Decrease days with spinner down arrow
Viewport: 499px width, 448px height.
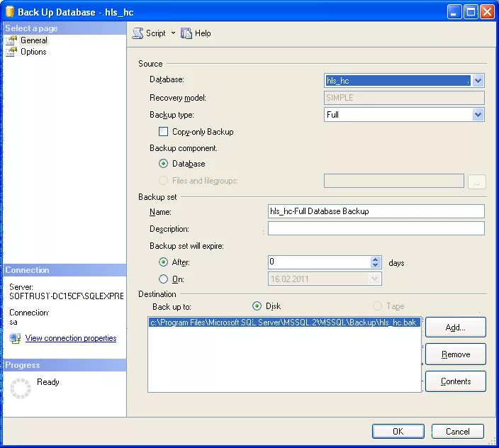[x=375, y=265]
